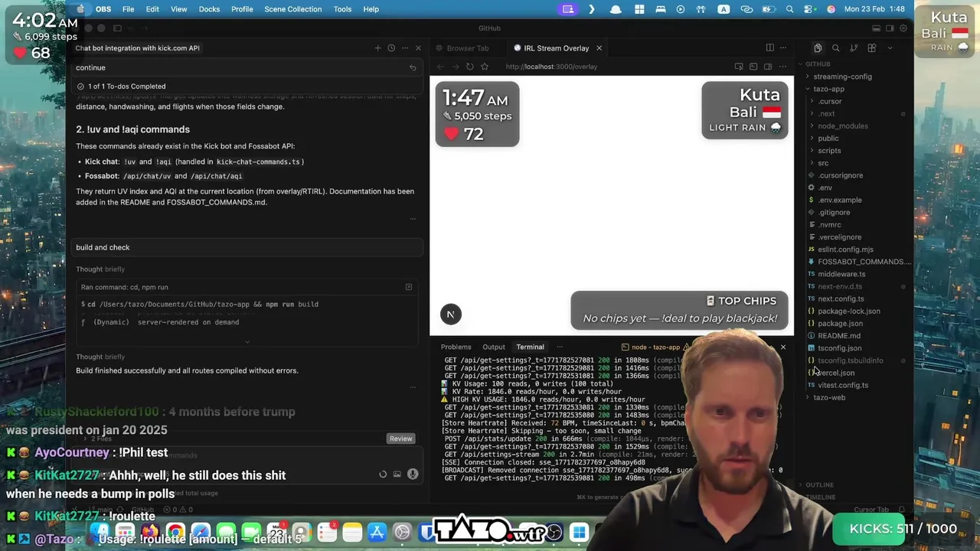Screen dimensions: 980x551
Task: Expand the streaming-config folder
Action: pyautogui.click(x=842, y=77)
